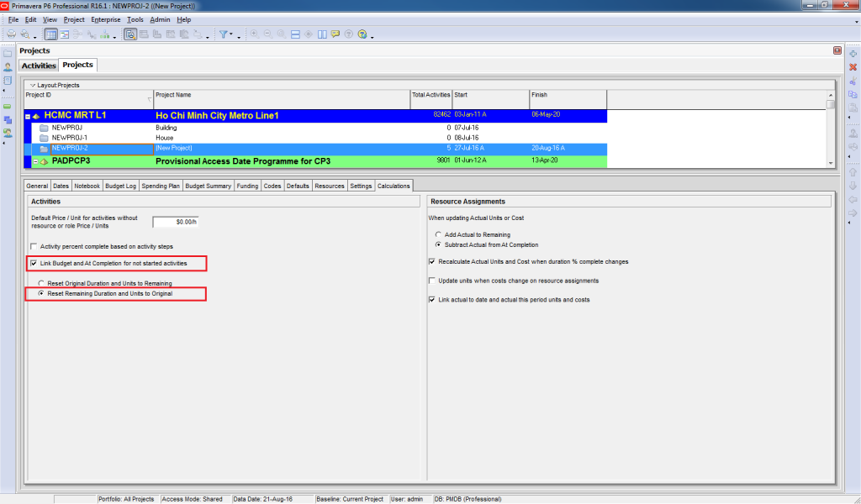The height and width of the screenshot is (504, 861).
Task: Click the Zoom Out magnifier icon
Action: pos(268,34)
